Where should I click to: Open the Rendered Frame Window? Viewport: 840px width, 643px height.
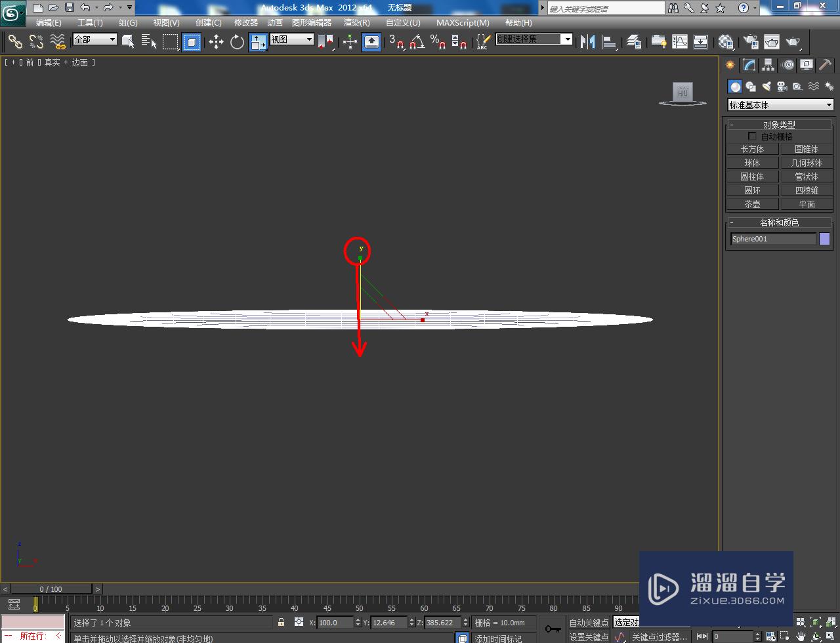[772, 42]
